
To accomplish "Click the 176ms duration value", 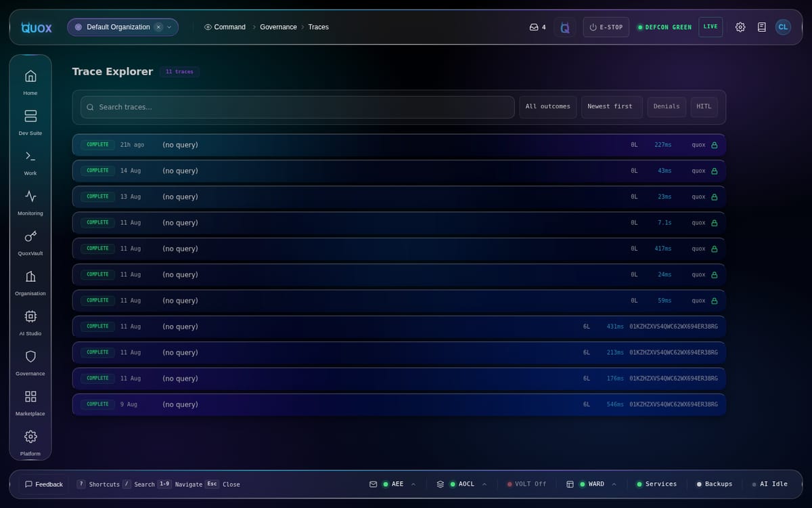I will [x=615, y=379].
